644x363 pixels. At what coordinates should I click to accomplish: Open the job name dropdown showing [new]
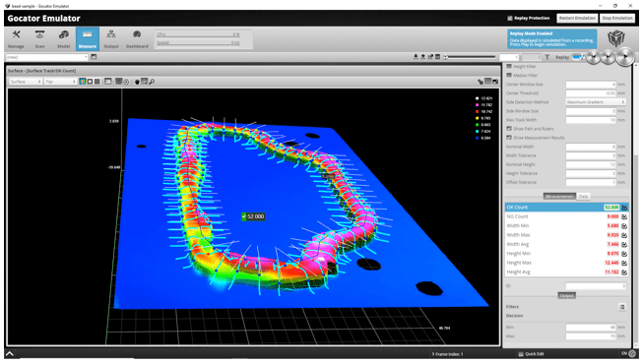[47, 57]
